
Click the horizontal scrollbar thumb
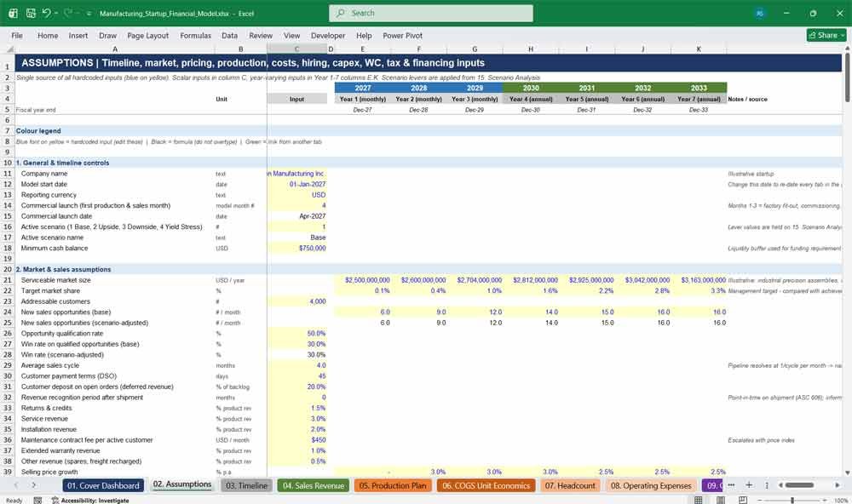tap(799, 485)
